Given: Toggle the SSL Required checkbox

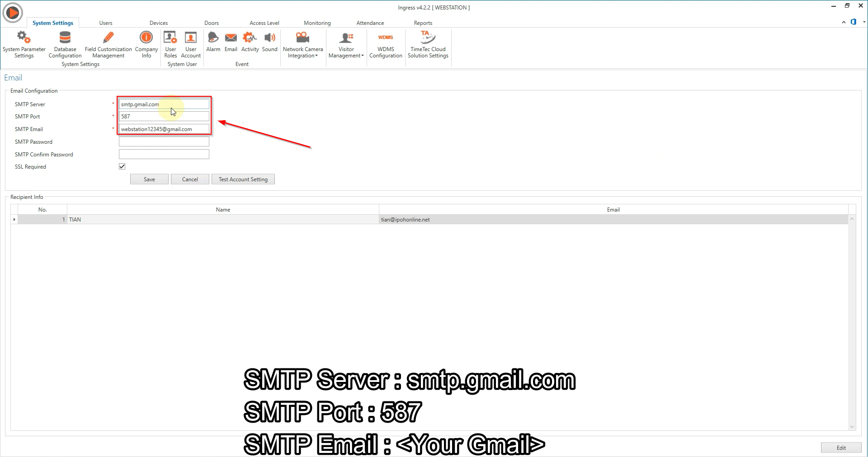Looking at the screenshot, I should click(x=122, y=166).
